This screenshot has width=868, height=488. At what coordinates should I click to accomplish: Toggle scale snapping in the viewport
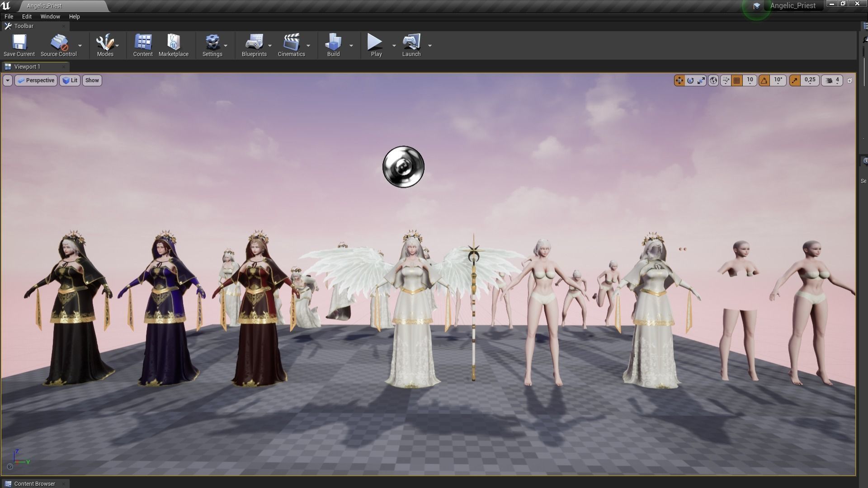point(794,80)
